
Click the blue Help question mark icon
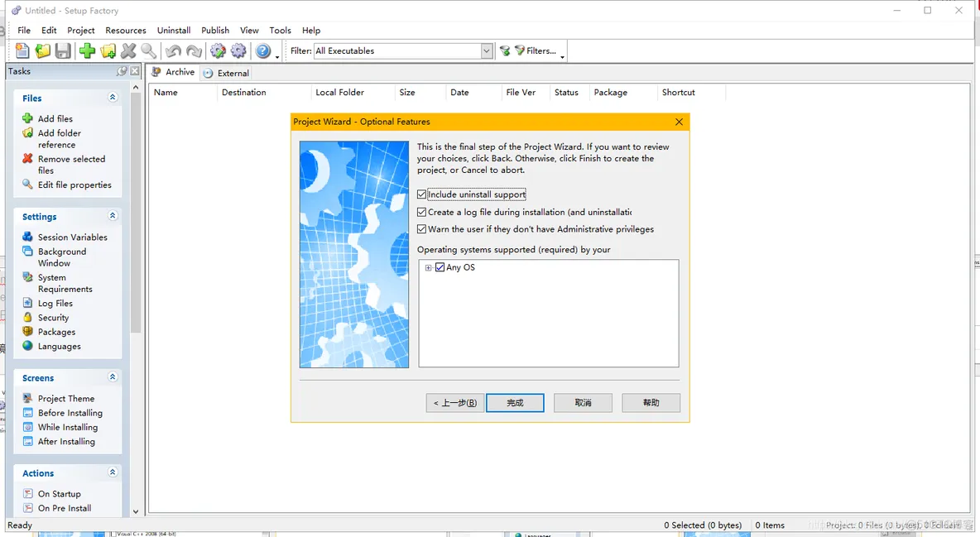(263, 51)
